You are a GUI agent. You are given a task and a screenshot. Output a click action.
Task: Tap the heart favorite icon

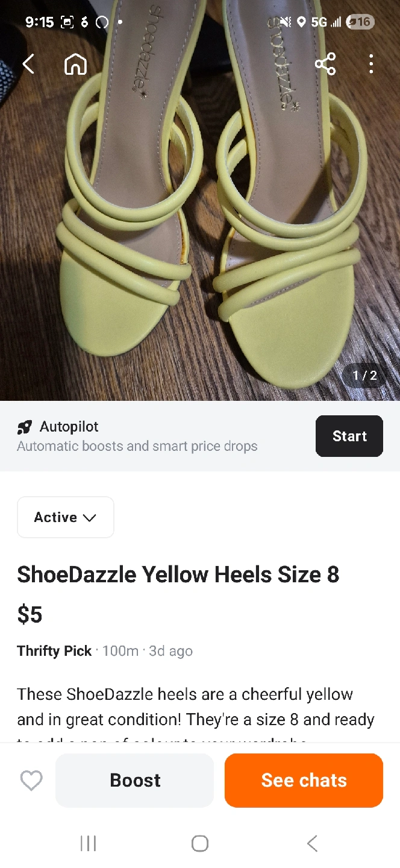31,781
